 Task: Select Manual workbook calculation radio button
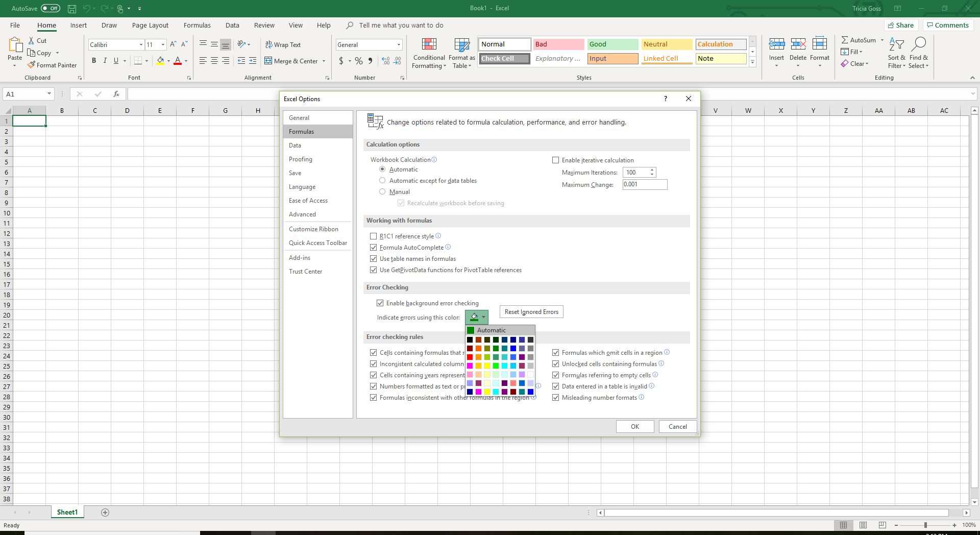click(382, 192)
